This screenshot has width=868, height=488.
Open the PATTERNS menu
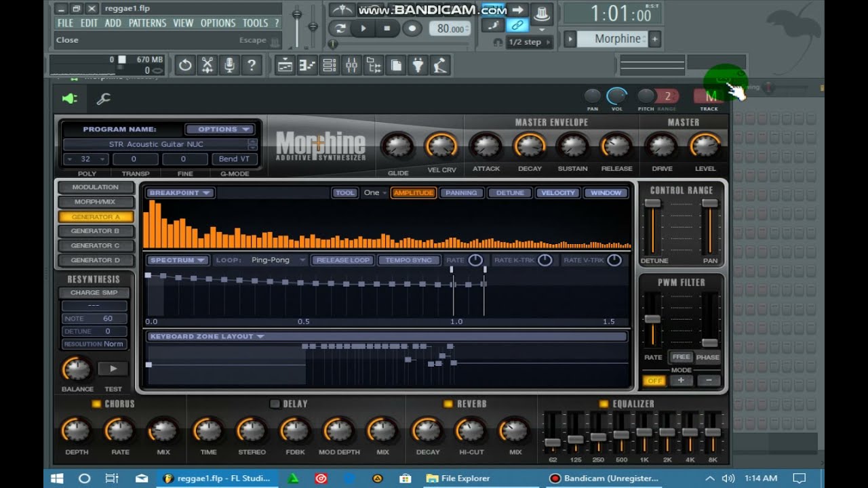147,23
